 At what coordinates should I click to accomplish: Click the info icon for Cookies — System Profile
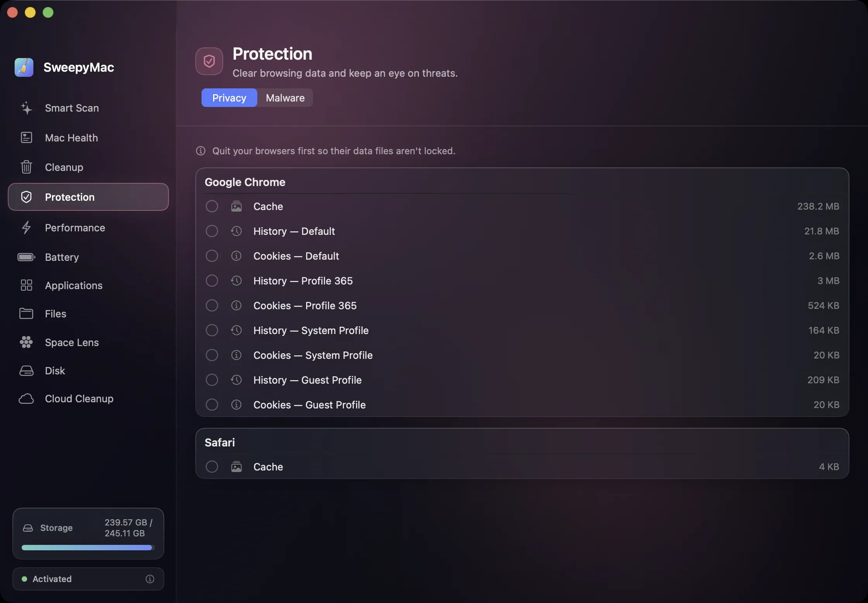click(236, 355)
